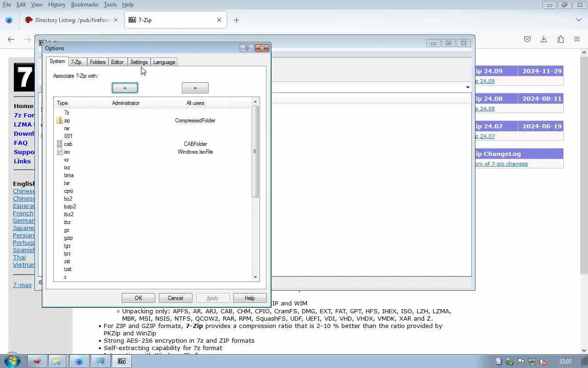
Task: Switch to the 7-Zip tab in Options
Action: tap(76, 62)
